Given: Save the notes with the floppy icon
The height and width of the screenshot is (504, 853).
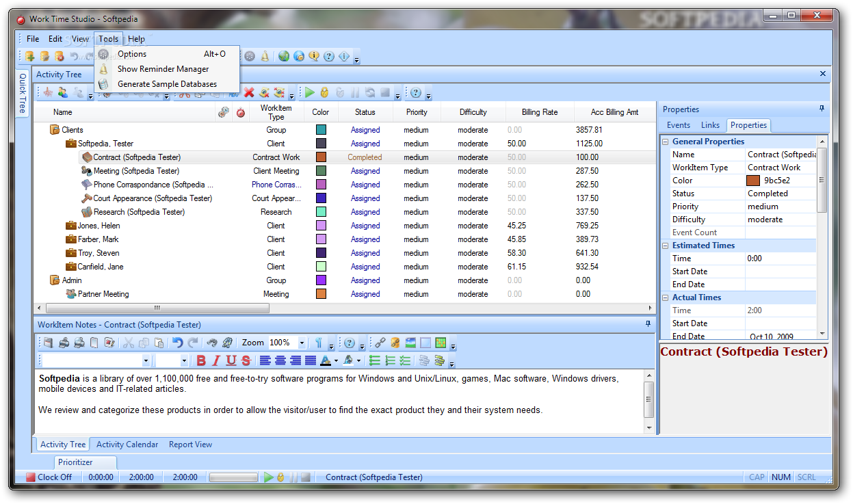Looking at the screenshot, I should pyautogui.click(x=48, y=343).
